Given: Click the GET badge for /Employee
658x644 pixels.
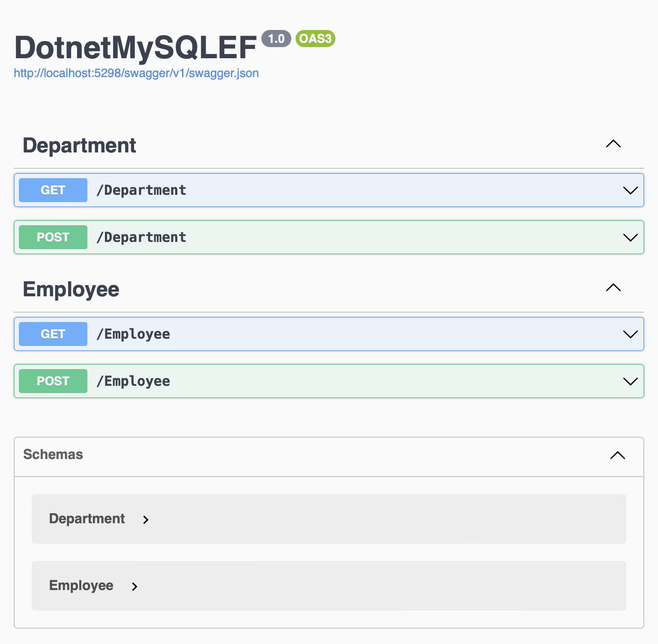Looking at the screenshot, I should click(53, 334).
